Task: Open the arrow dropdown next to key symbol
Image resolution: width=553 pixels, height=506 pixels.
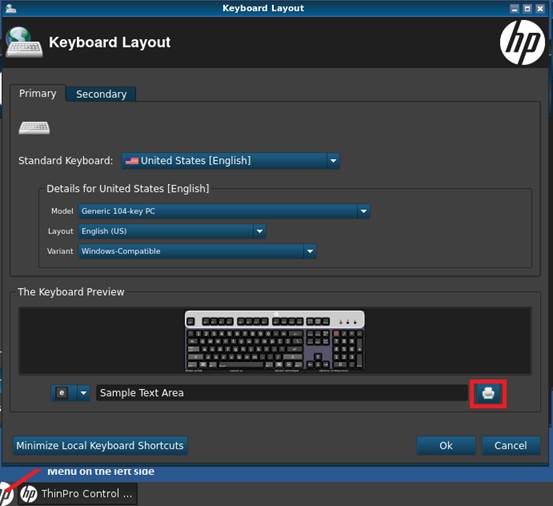Action: (x=83, y=392)
